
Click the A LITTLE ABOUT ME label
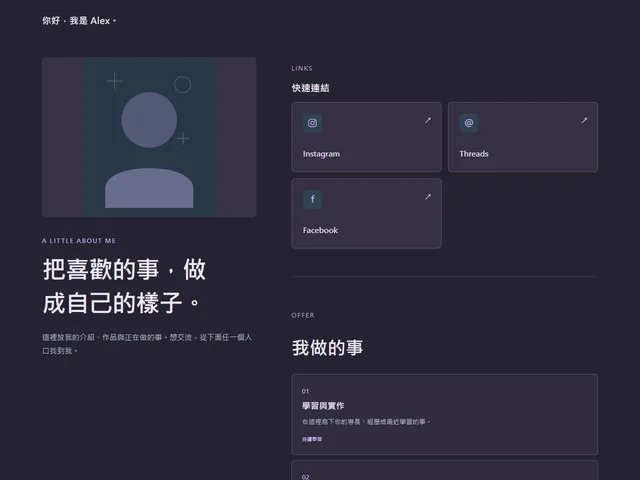[79, 241]
